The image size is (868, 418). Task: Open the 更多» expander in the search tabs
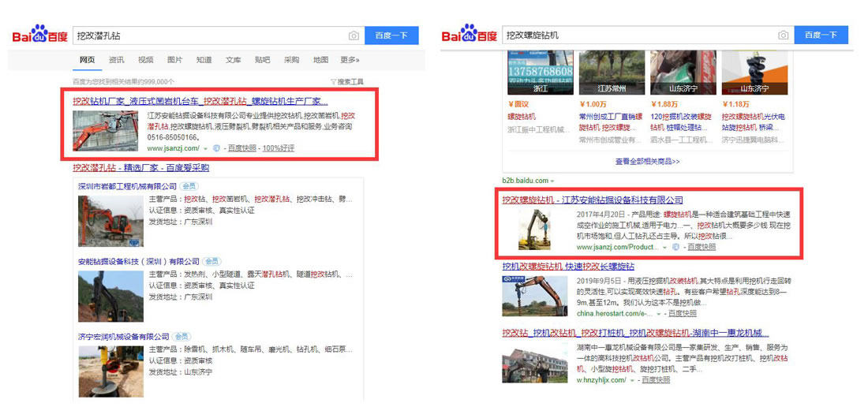(350, 60)
